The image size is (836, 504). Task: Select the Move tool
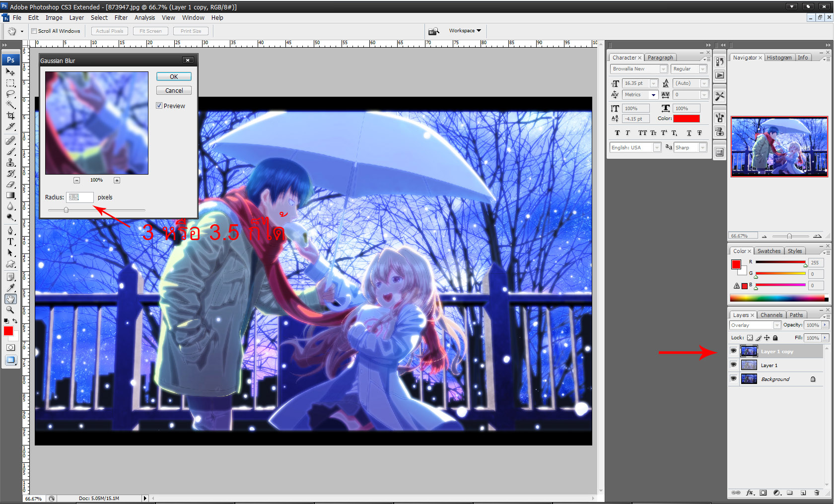click(x=10, y=72)
